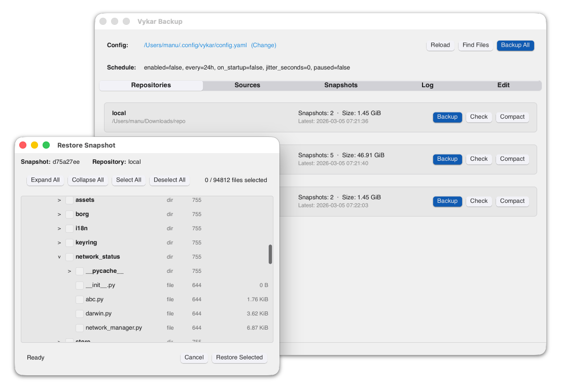
Task: Click Select All files
Action: 128,180
